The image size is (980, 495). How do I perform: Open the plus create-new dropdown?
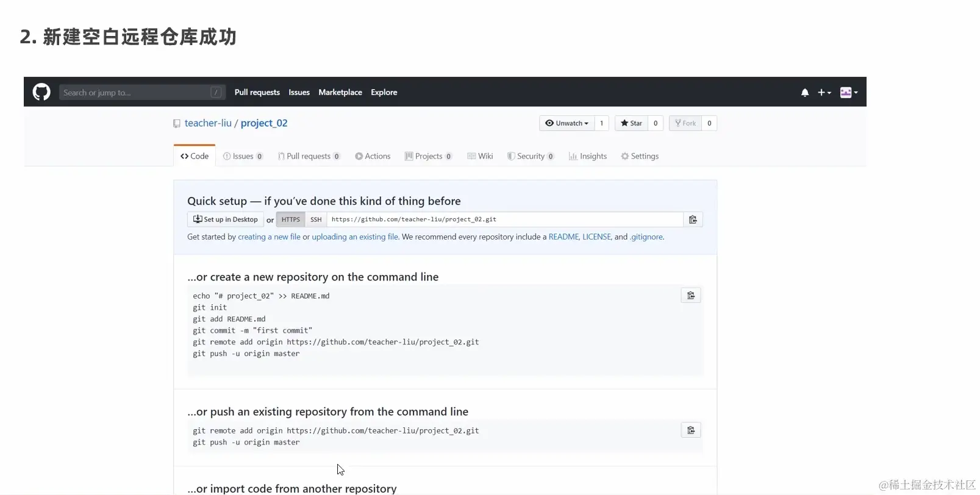(824, 93)
